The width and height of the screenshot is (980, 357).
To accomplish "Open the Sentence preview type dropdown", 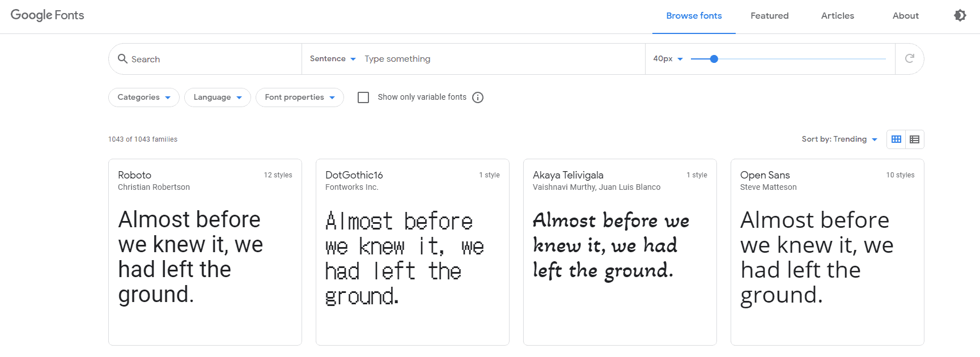I will (x=333, y=59).
